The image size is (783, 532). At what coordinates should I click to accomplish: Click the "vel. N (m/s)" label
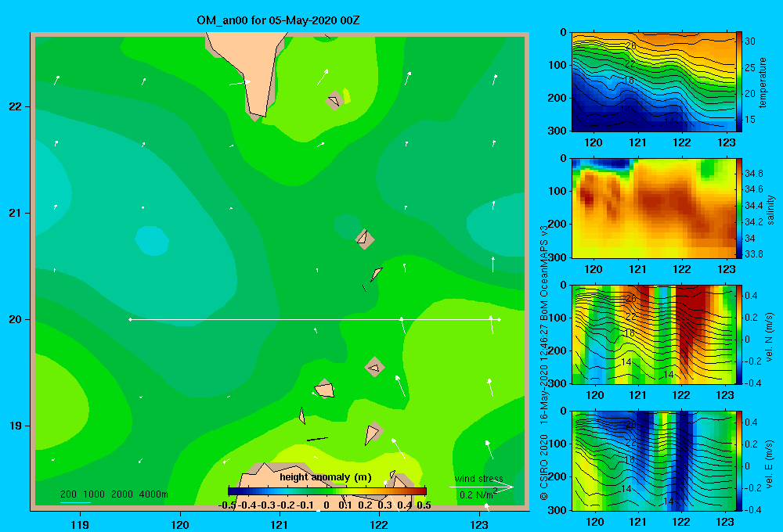coord(770,337)
